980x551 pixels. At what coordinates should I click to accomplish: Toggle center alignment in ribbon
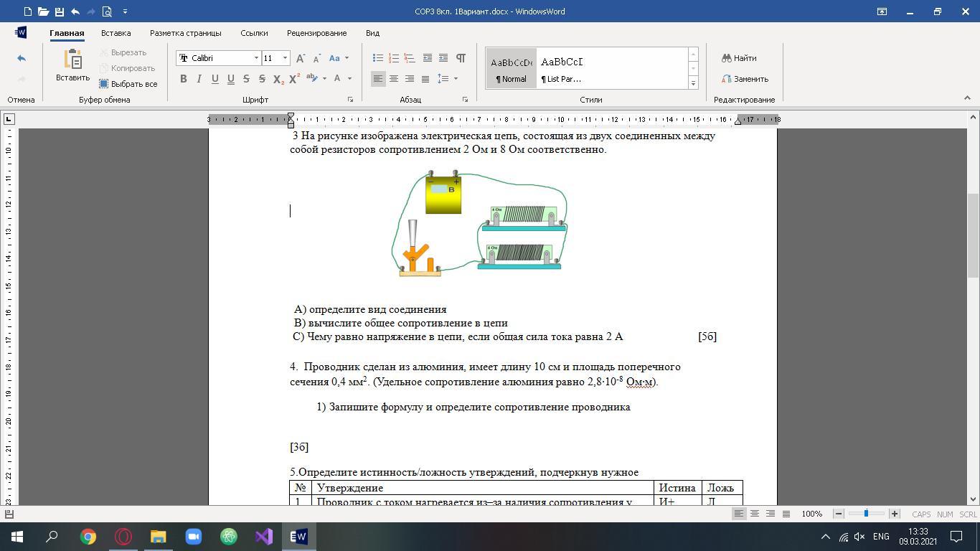pos(394,79)
